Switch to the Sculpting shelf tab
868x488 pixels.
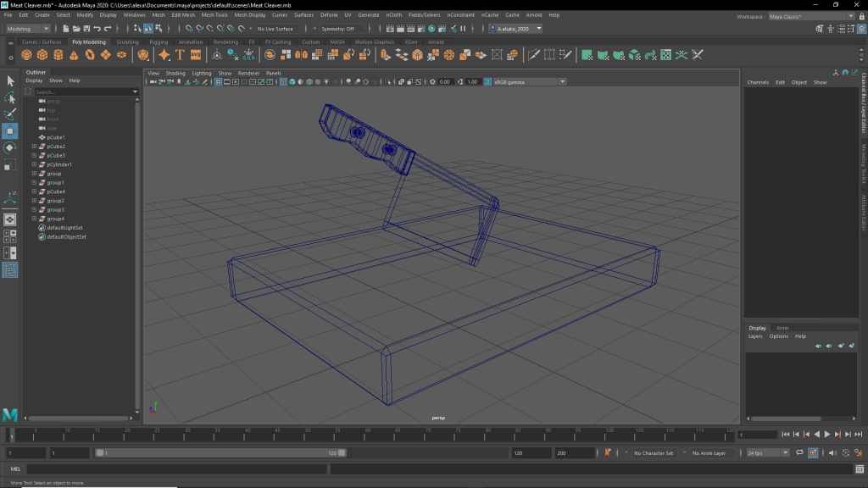point(127,42)
